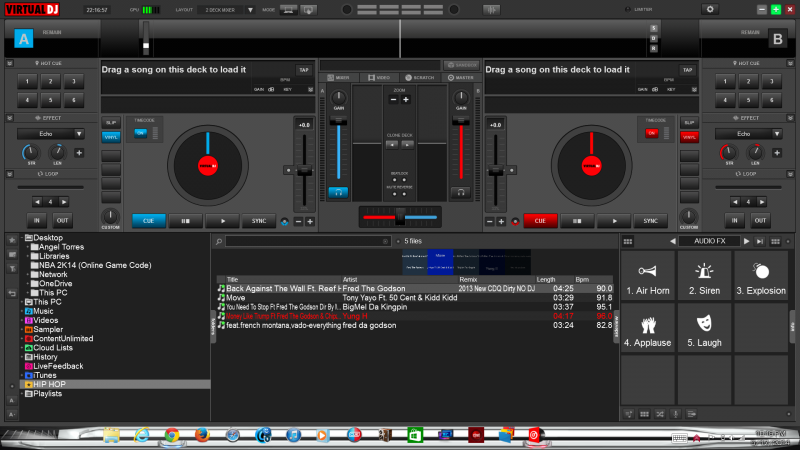Click deck A volume fader handle
The image size is (800, 450).
(338, 121)
